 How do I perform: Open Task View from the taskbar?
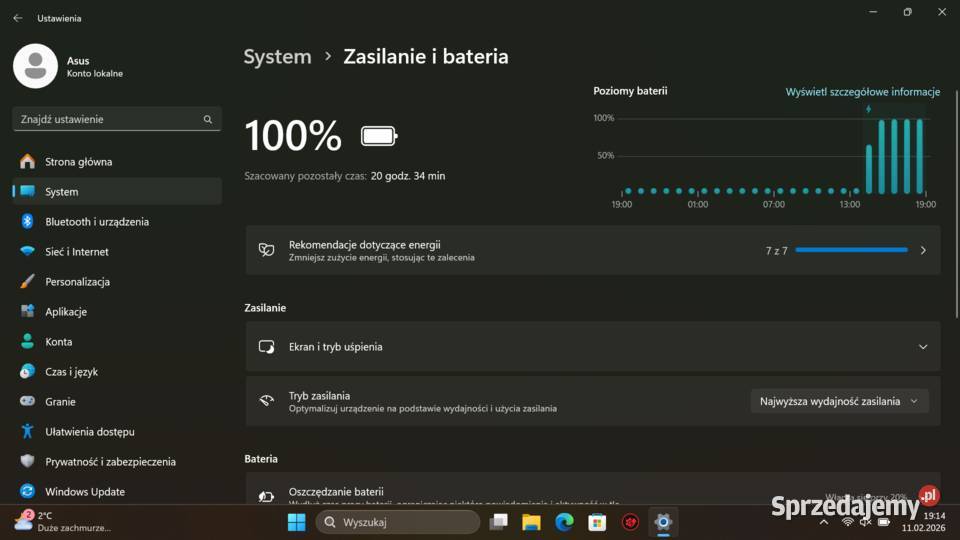pos(498,522)
